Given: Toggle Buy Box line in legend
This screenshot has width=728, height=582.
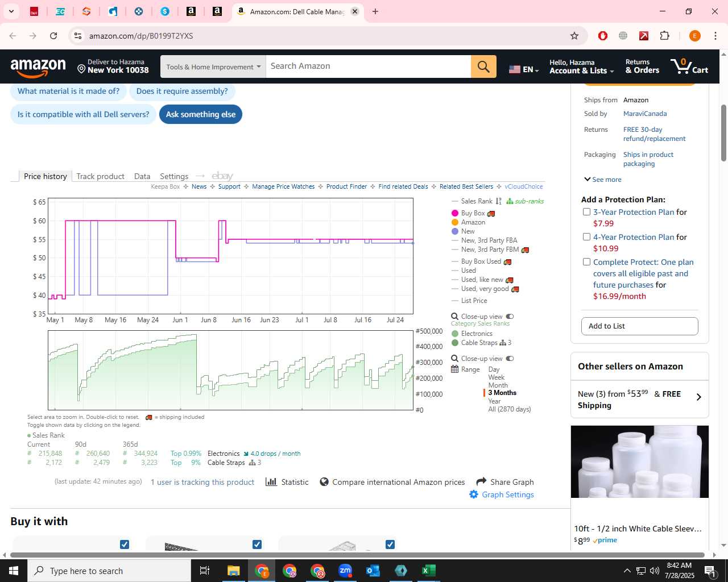Looking at the screenshot, I should tap(473, 213).
